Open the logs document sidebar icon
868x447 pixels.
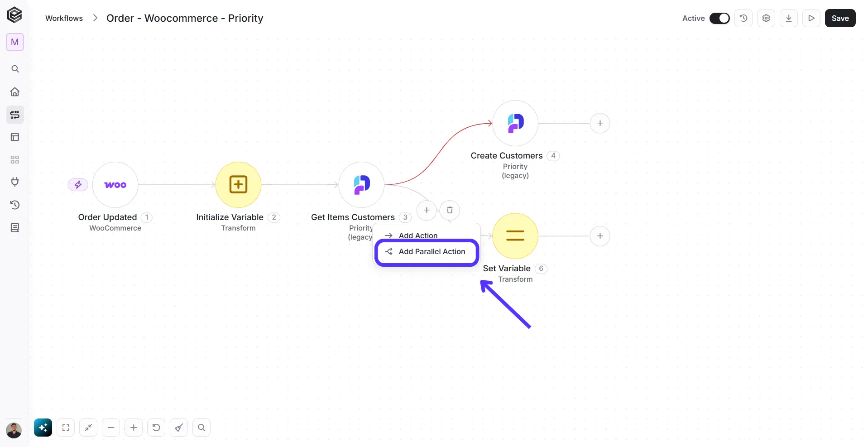[15, 227]
